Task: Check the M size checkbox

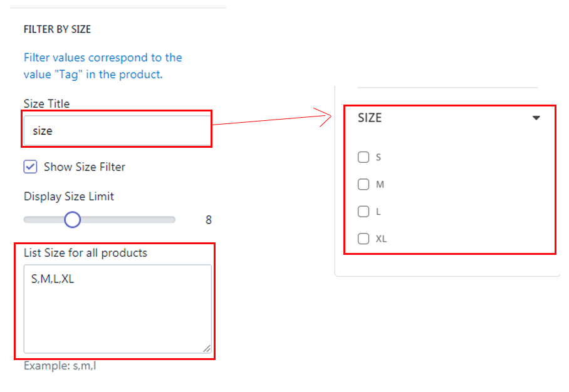Action: [363, 184]
